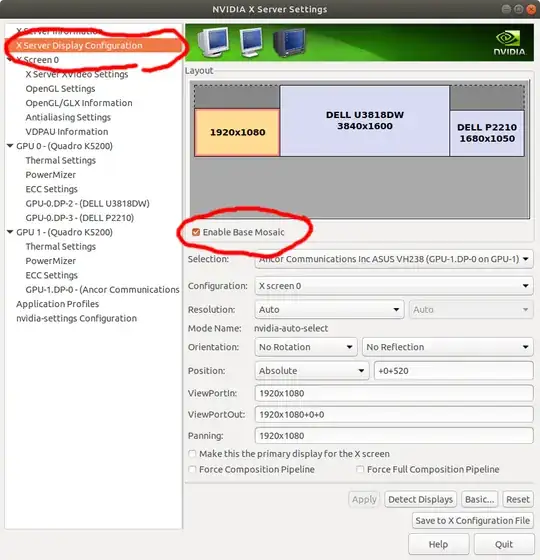Close the NVIDIA X Server Settings window
This screenshot has height=560, width=540.
pyautogui.click(x=531, y=9)
